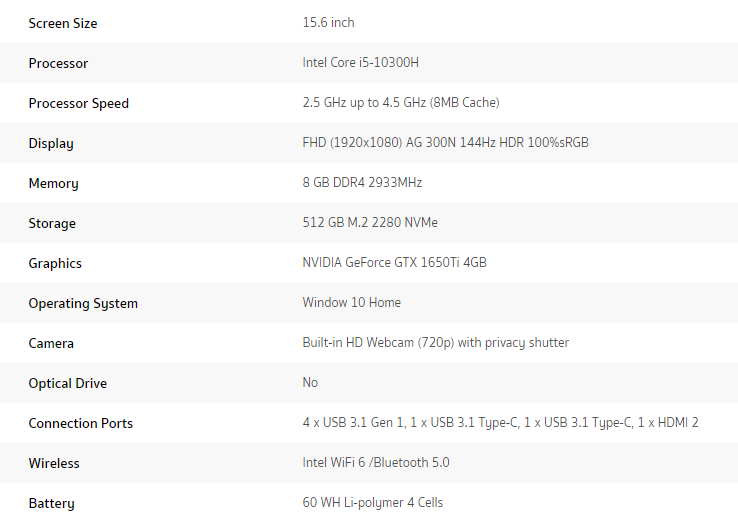Image resolution: width=738 pixels, height=523 pixels.
Task: Click the Operating System label
Action: coord(83,303)
